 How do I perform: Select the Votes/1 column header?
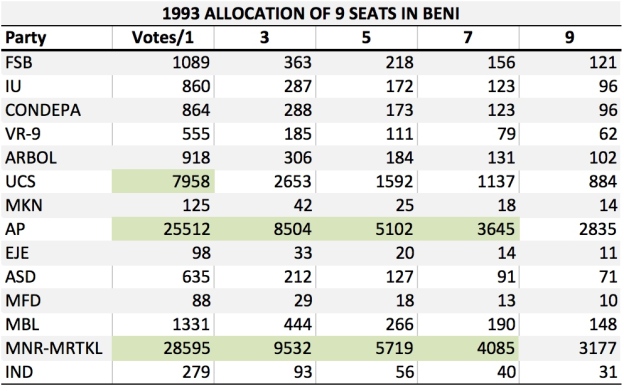pyautogui.click(x=163, y=38)
